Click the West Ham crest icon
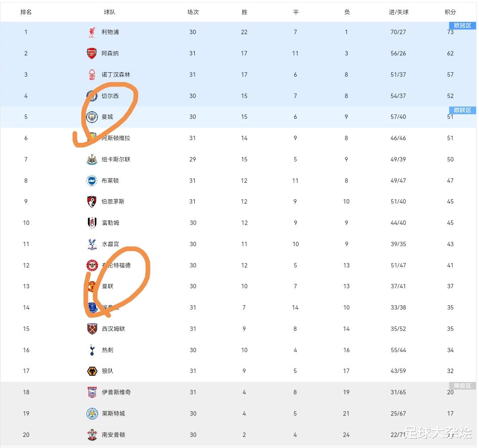This screenshot has width=479, height=448. [92, 329]
